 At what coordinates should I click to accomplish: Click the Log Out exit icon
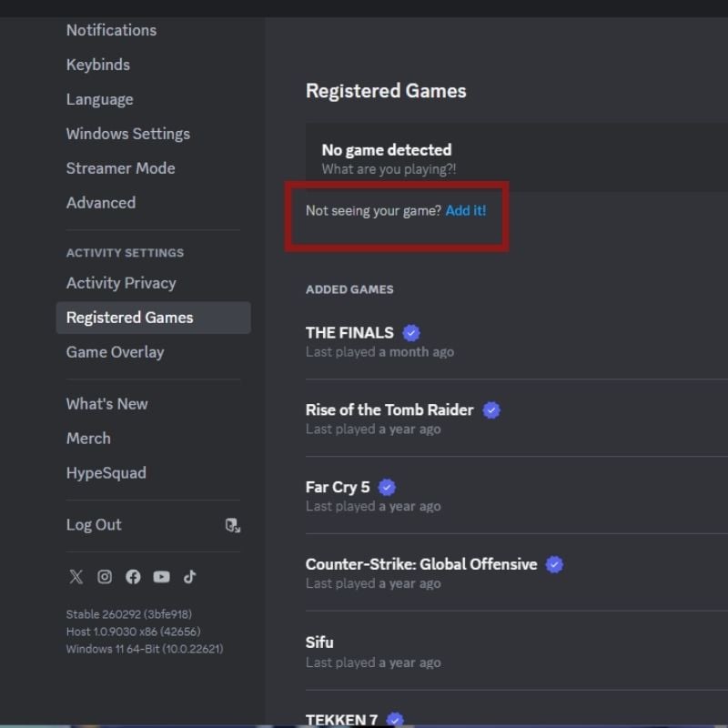pyautogui.click(x=233, y=525)
